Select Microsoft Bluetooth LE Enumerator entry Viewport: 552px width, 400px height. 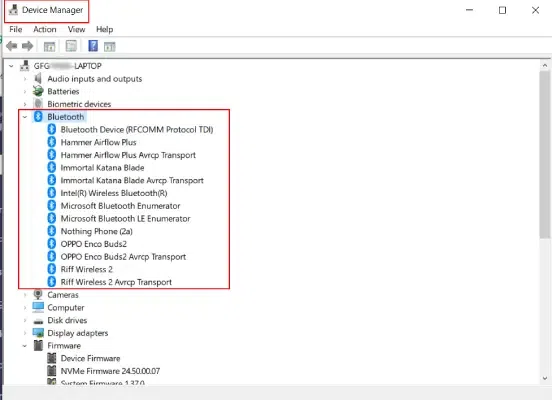[x=125, y=219]
